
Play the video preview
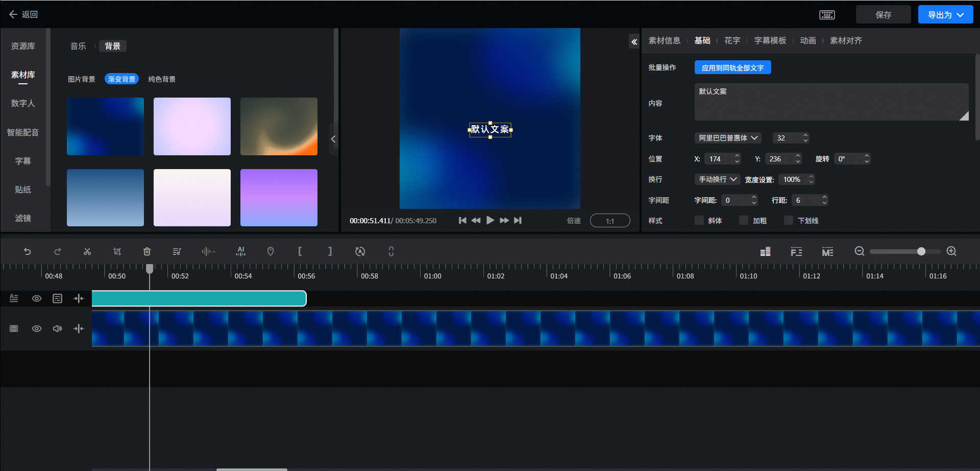click(x=490, y=220)
